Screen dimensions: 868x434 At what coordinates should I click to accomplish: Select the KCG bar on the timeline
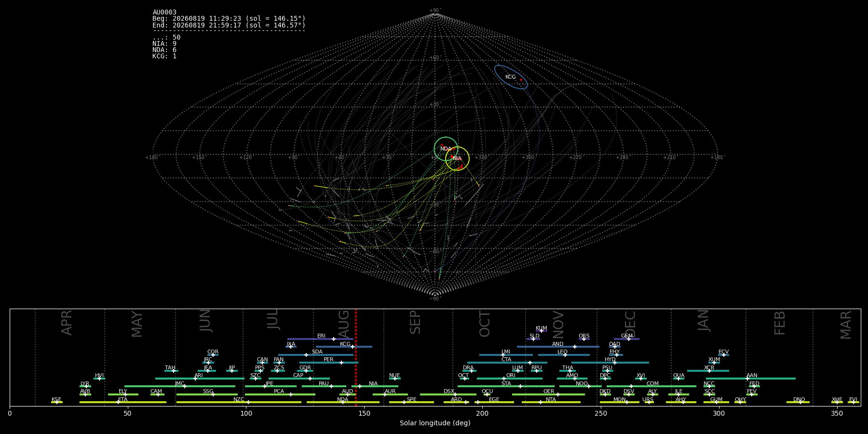344,347
